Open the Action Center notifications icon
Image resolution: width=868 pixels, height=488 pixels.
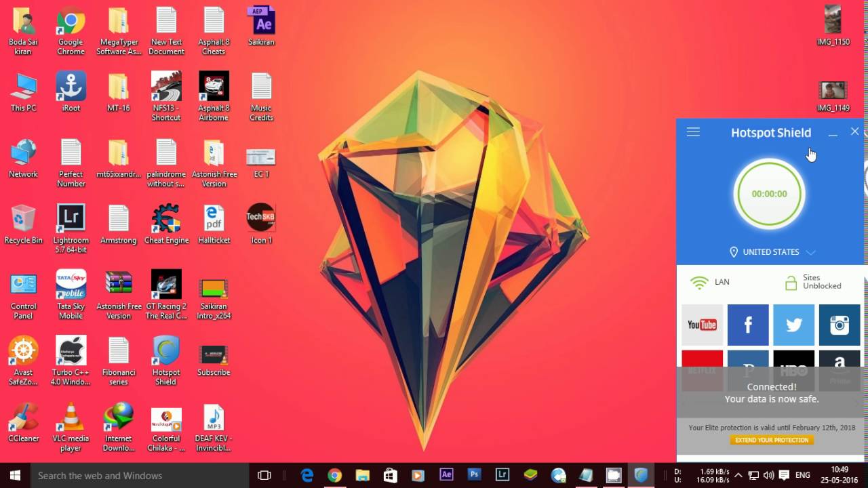784,476
